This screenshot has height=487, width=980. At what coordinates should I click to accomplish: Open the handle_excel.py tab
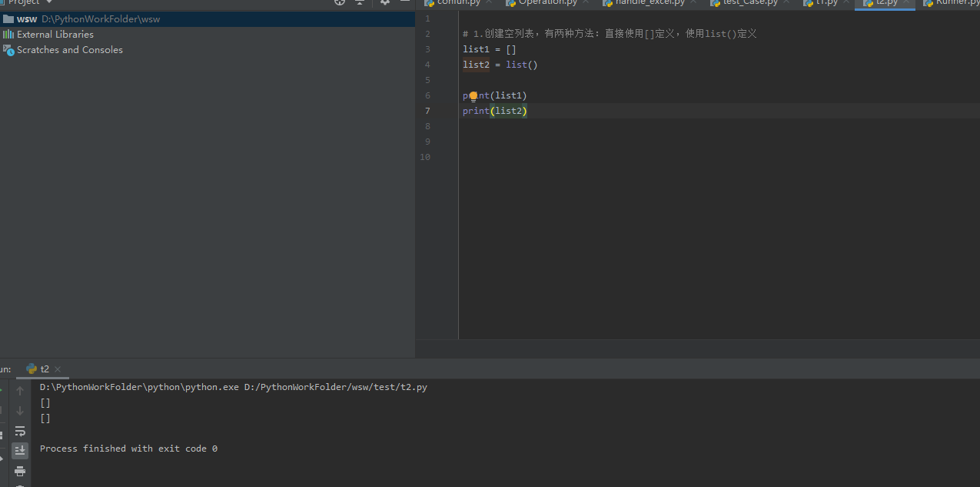click(x=648, y=2)
